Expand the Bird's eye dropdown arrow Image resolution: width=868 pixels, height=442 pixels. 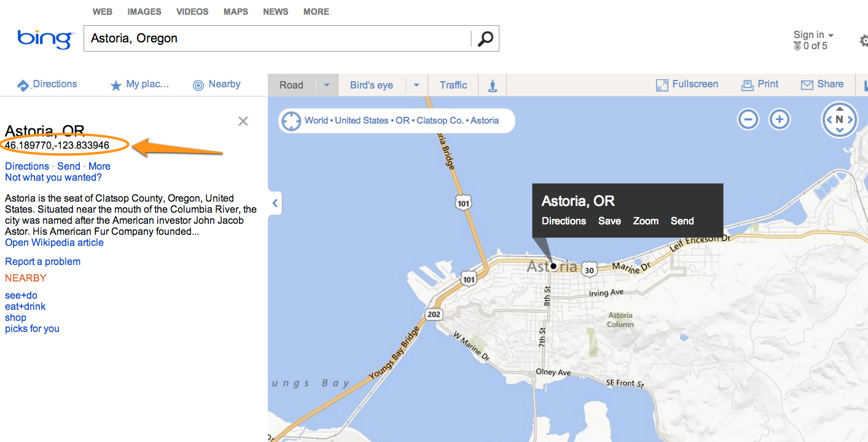416,85
